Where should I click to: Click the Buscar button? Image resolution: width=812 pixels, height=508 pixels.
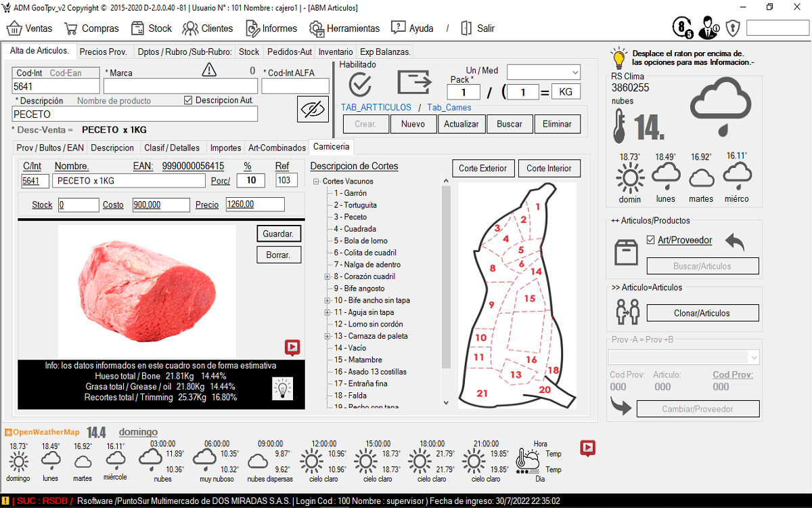pyautogui.click(x=510, y=124)
